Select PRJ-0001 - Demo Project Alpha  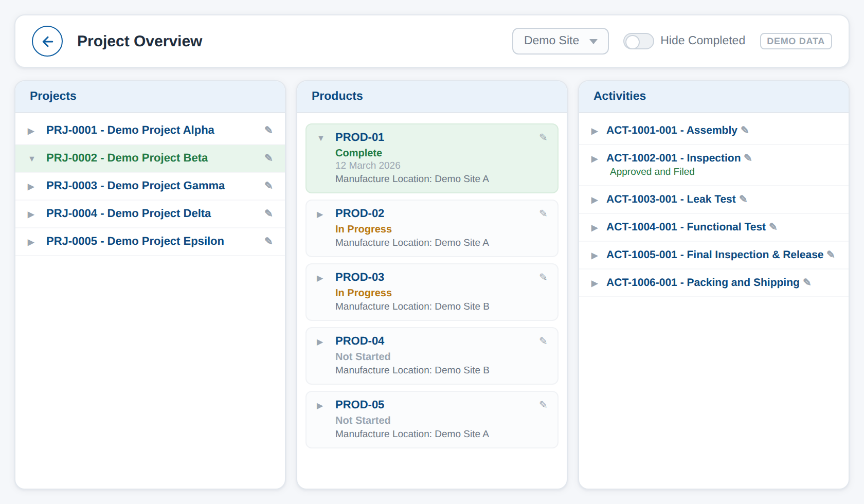pos(130,130)
